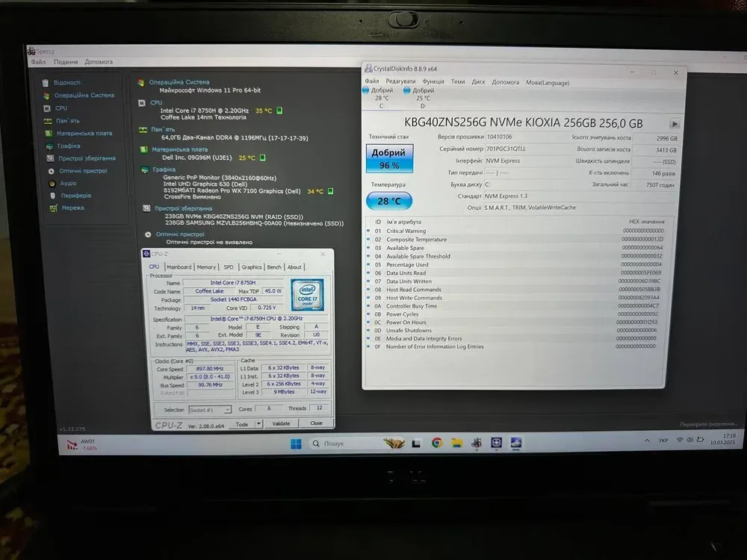This screenshot has width=747, height=560.
Task: Open the Подання menu in Speccy
Action: pyautogui.click(x=66, y=62)
